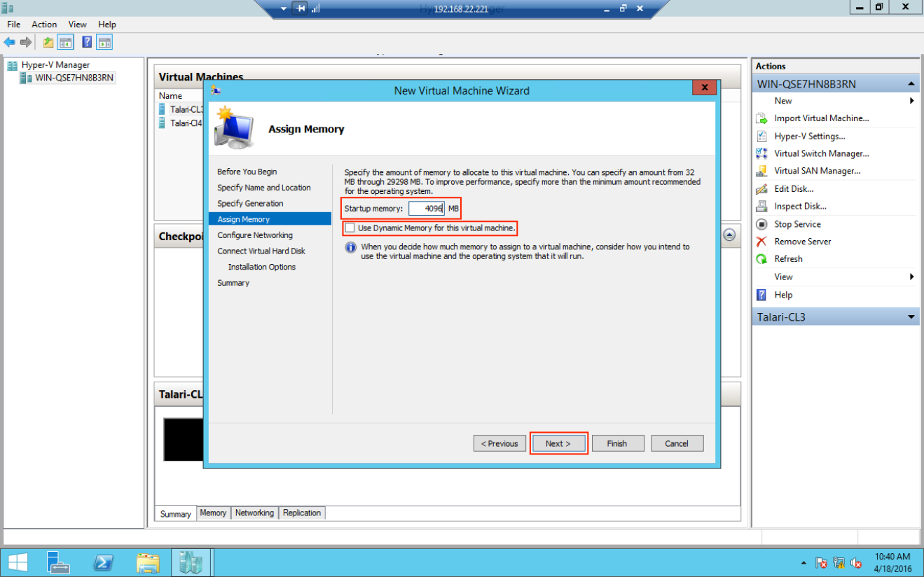Select the Talari-CL3 virtual machine row
924x577 pixels.
(181, 109)
